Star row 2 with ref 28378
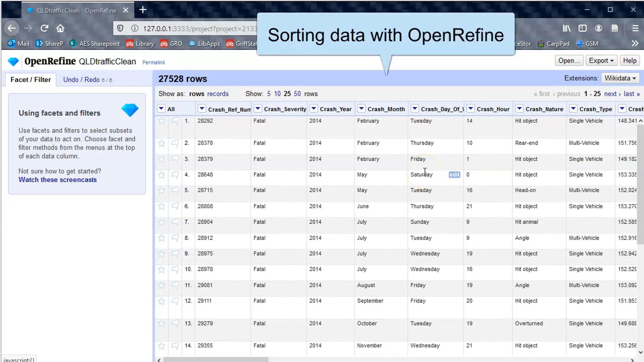 [162, 143]
